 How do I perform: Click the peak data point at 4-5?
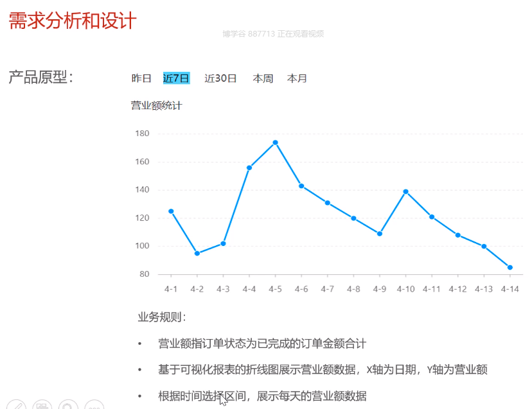coord(276,143)
